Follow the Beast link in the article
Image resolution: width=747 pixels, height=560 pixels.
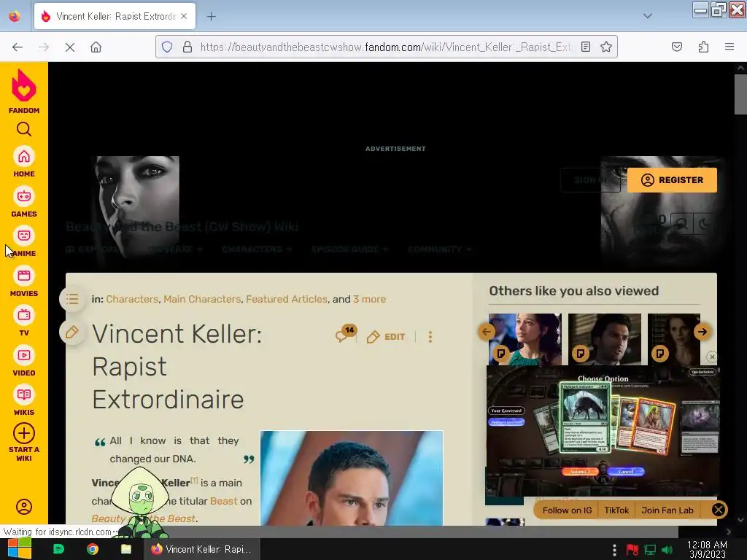[223, 501]
